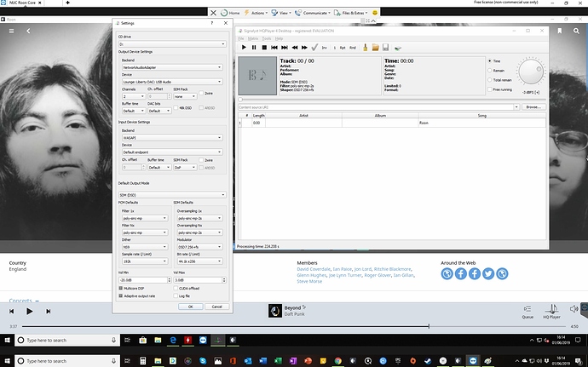Play track in Roon footer
Screen dimensions: 588x367
coord(29,311)
